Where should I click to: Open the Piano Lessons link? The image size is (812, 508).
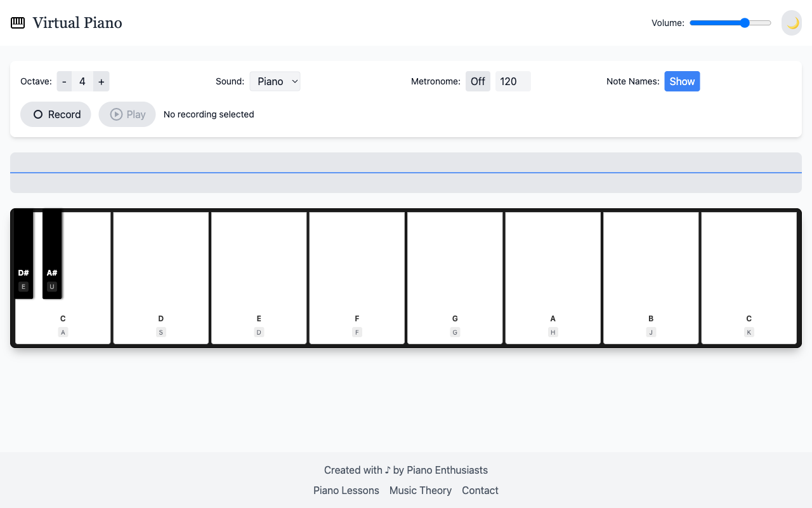click(346, 490)
